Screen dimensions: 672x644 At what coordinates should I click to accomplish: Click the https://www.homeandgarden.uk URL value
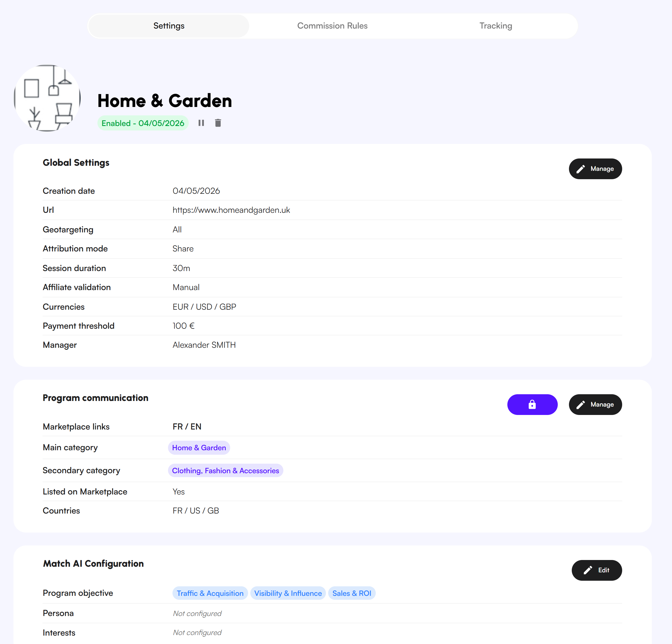click(231, 210)
